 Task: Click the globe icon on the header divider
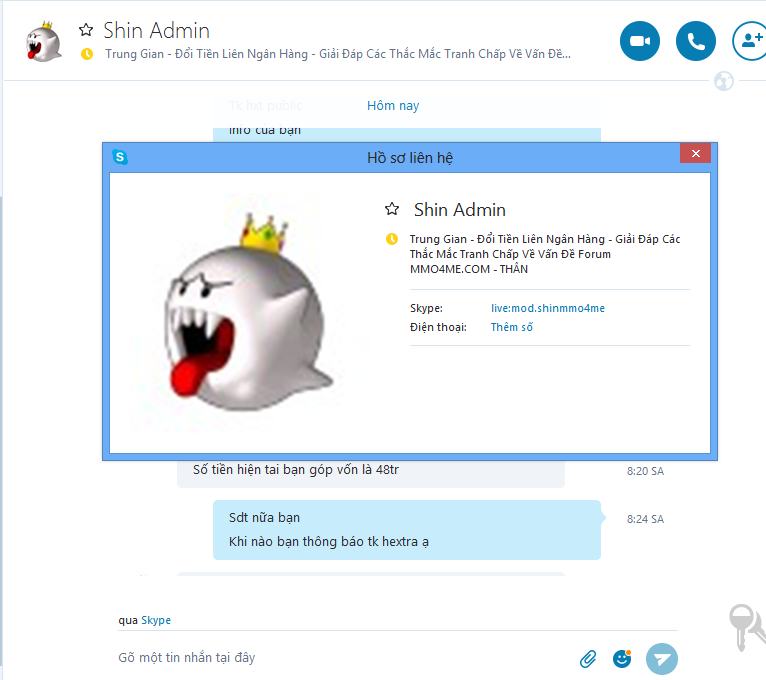click(723, 81)
